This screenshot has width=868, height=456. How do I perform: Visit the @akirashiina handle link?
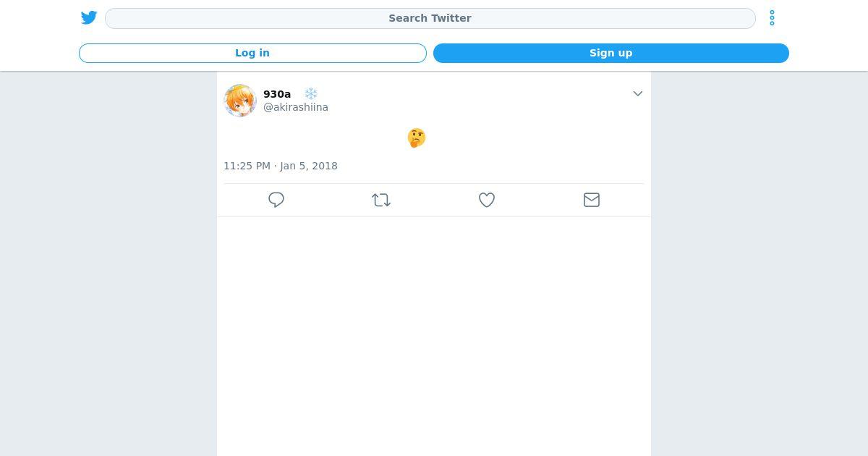296,107
